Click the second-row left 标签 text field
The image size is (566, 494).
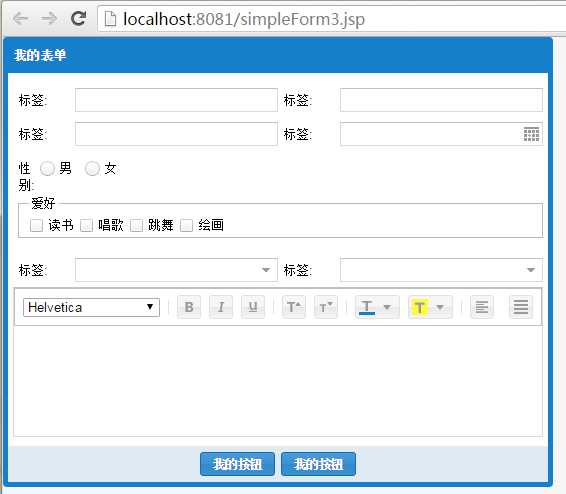[176, 134]
